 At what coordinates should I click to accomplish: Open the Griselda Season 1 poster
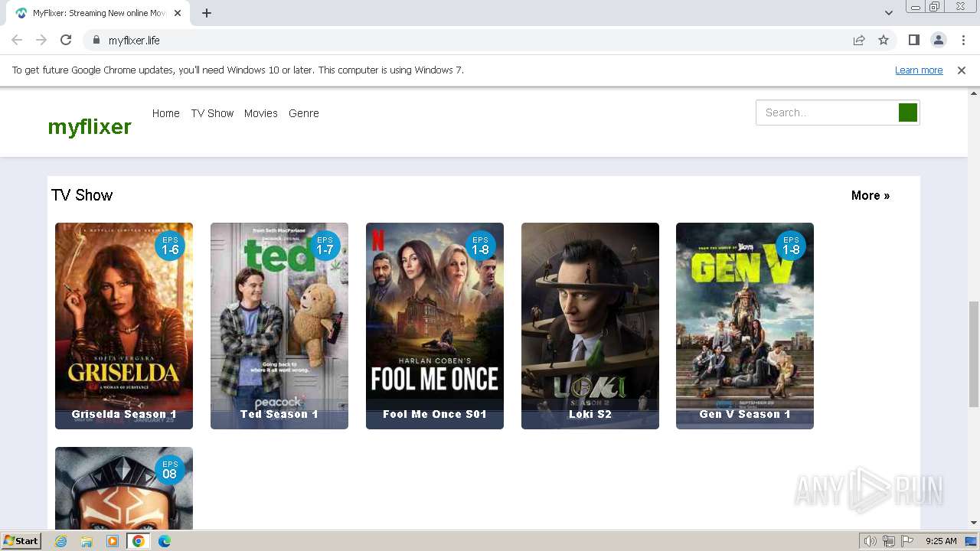124,326
